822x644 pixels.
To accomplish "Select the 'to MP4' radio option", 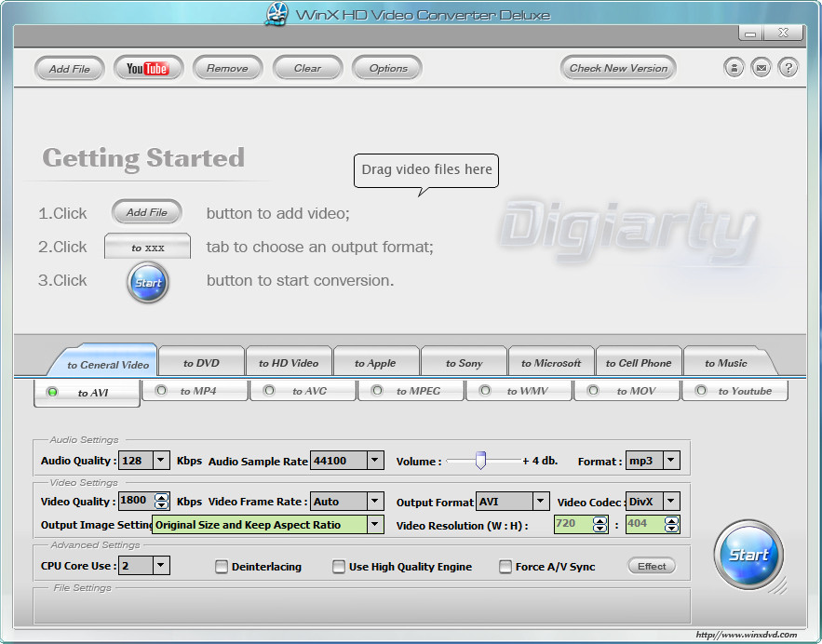I will (161, 390).
